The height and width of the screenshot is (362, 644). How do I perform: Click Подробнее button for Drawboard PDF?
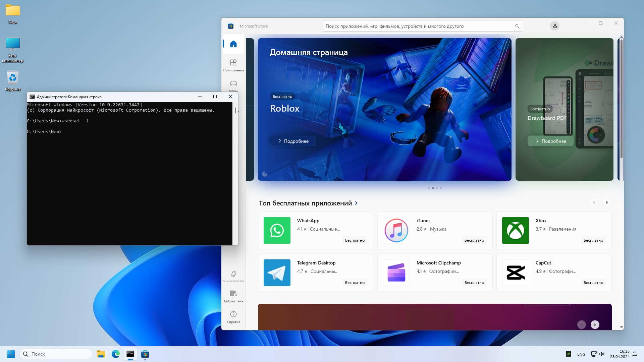tap(550, 141)
